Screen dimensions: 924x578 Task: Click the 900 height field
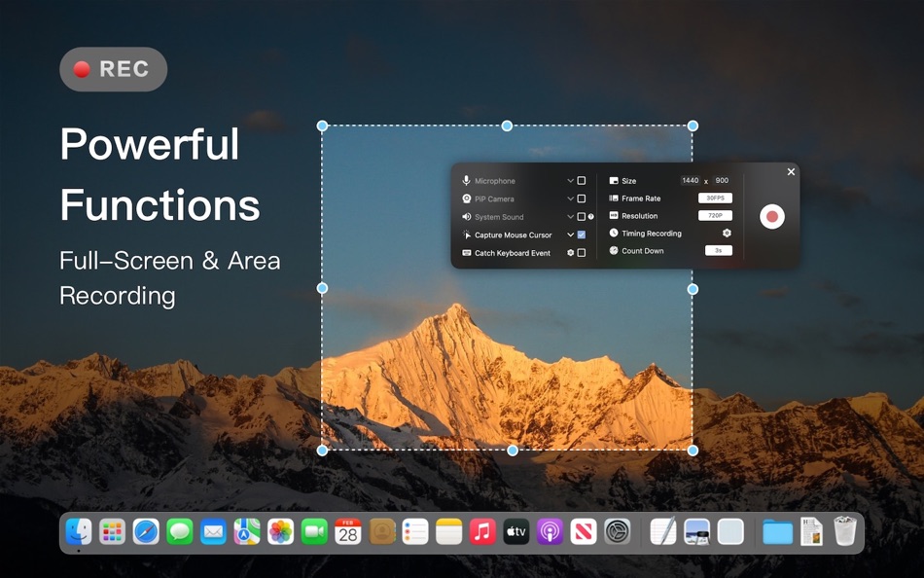tap(722, 180)
